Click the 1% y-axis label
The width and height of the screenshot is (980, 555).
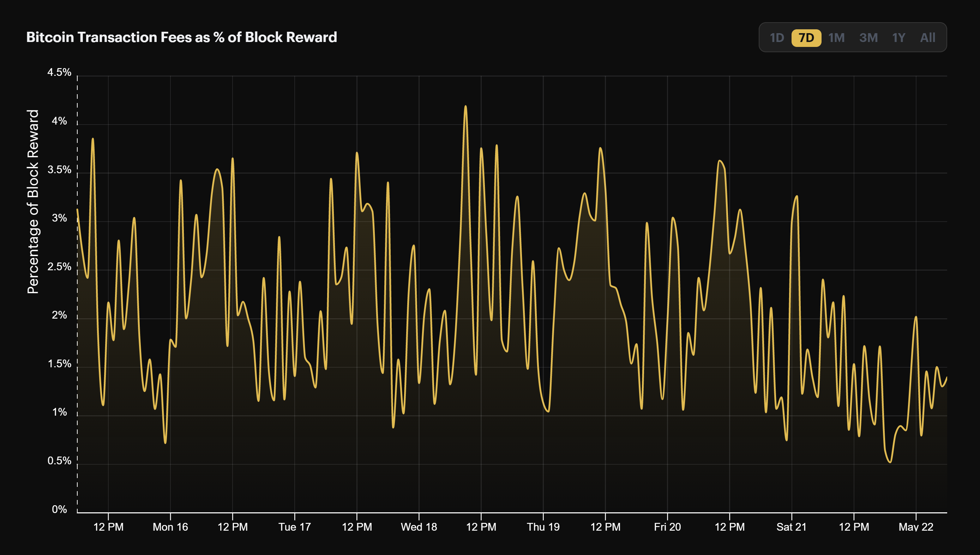59,412
